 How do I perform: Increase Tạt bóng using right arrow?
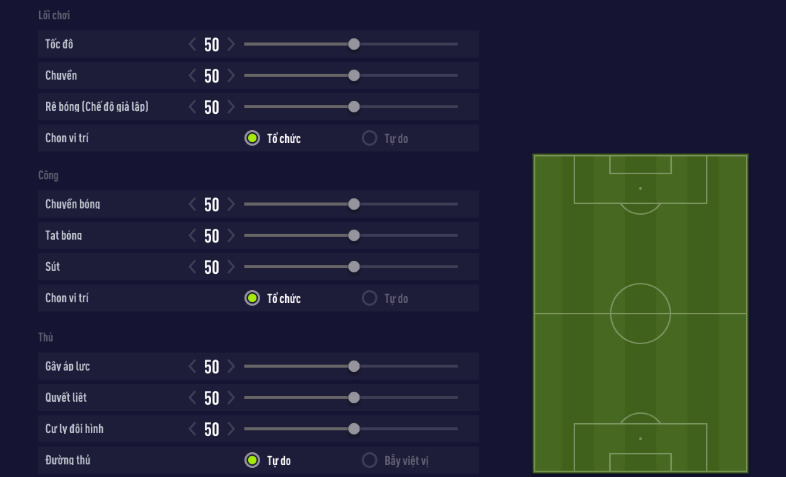[x=231, y=236]
